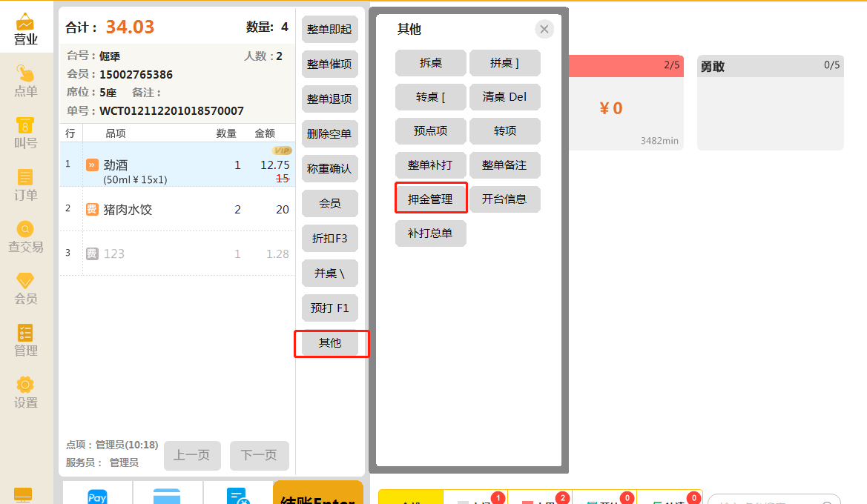Open the 订单 orders icon

26,185
